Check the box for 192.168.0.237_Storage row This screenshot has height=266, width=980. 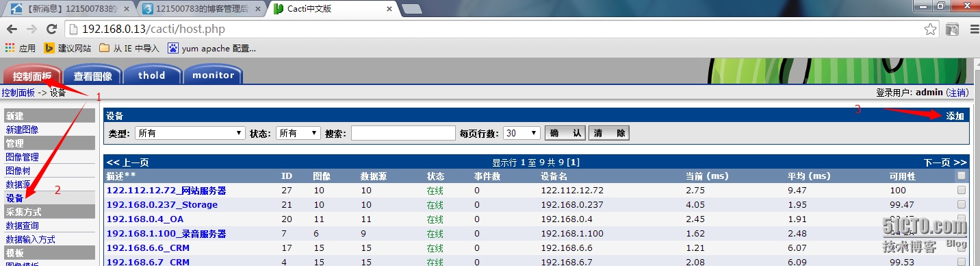pyautogui.click(x=962, y=204)
